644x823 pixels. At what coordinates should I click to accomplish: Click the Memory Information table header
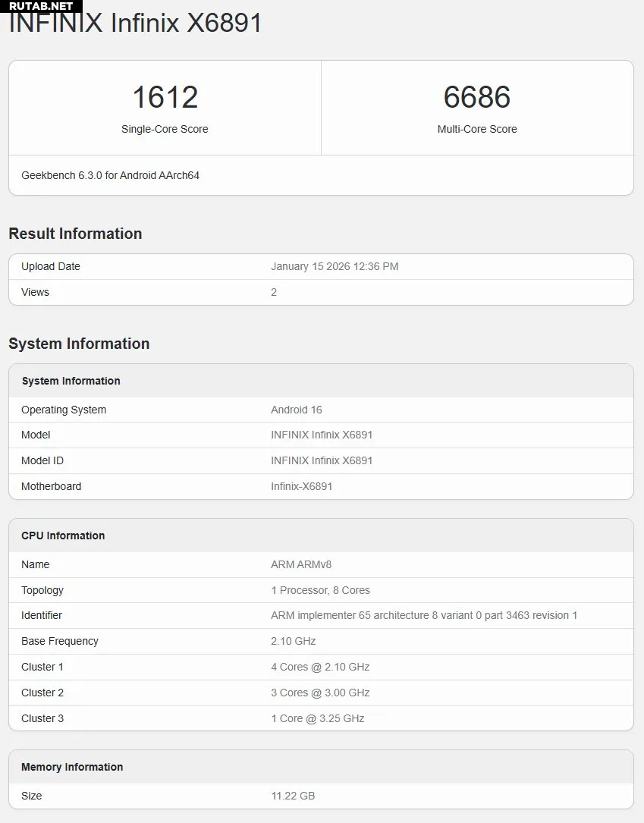(x=72, y=767)
